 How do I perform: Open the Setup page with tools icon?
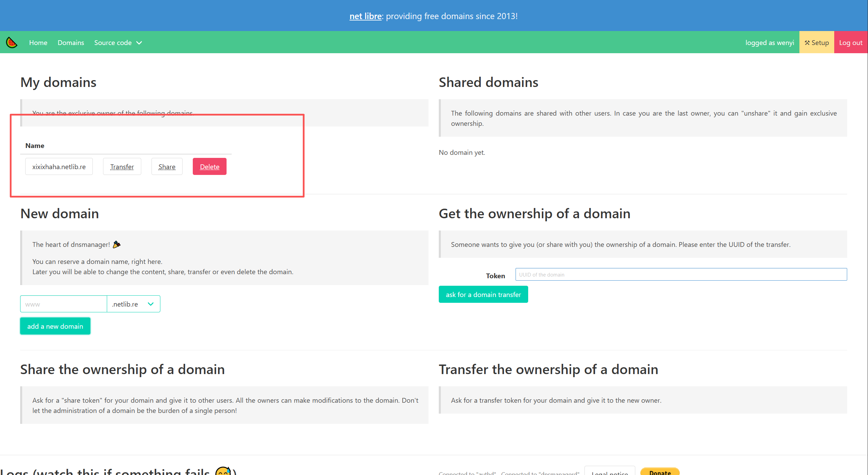click(816, 43)
